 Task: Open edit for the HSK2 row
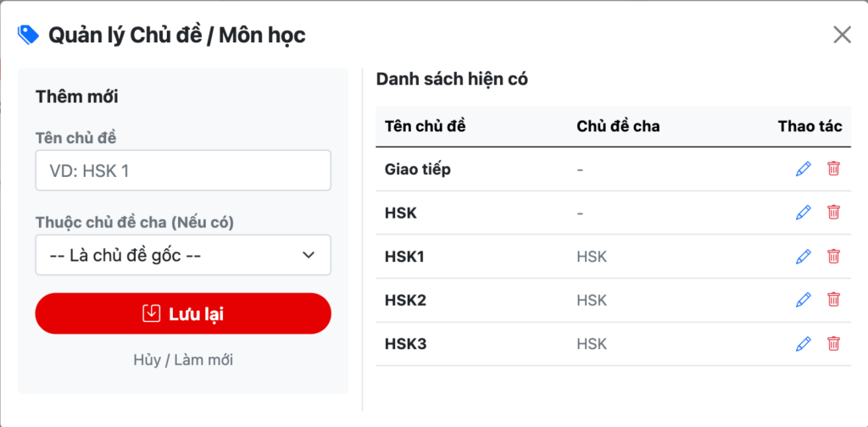click(x=803, y=300)
